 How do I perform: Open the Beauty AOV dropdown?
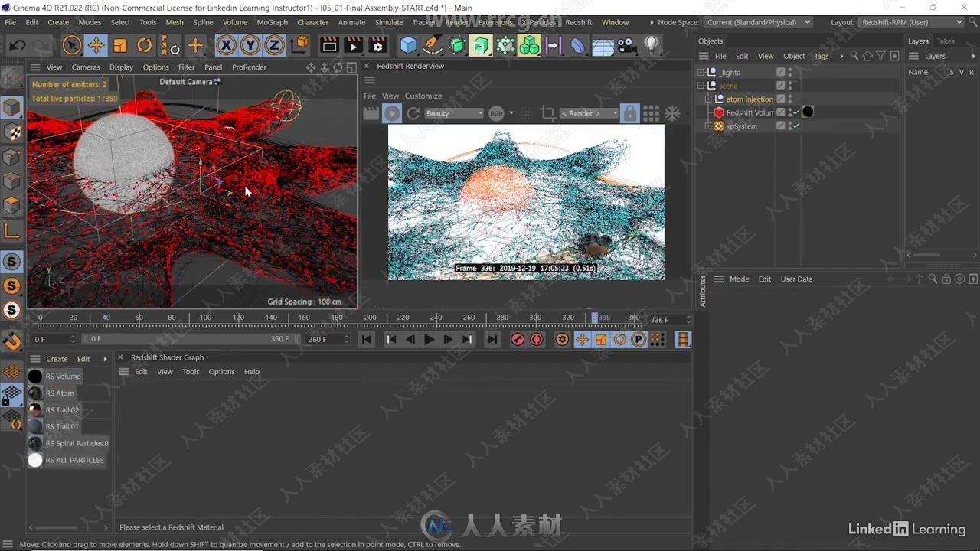click(454, 113)
